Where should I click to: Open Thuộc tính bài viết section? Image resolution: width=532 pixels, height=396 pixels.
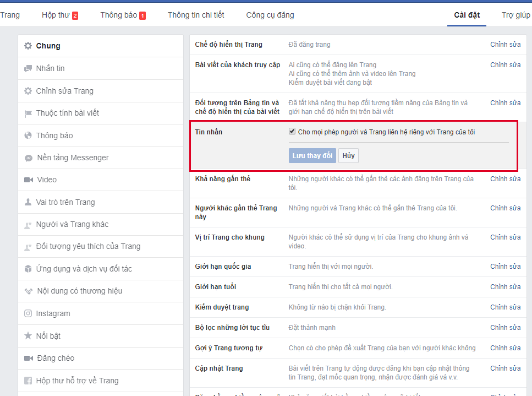click(x=101, y=113)
